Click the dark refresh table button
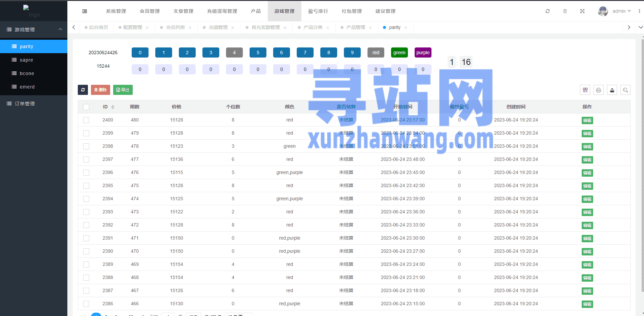 [83, 90]
